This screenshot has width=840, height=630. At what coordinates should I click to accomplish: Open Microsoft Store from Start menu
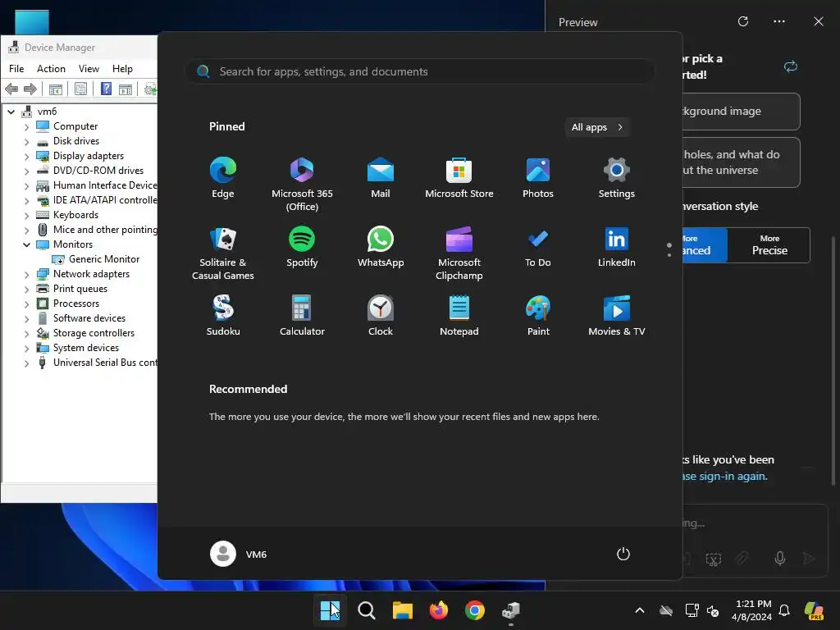459,177
